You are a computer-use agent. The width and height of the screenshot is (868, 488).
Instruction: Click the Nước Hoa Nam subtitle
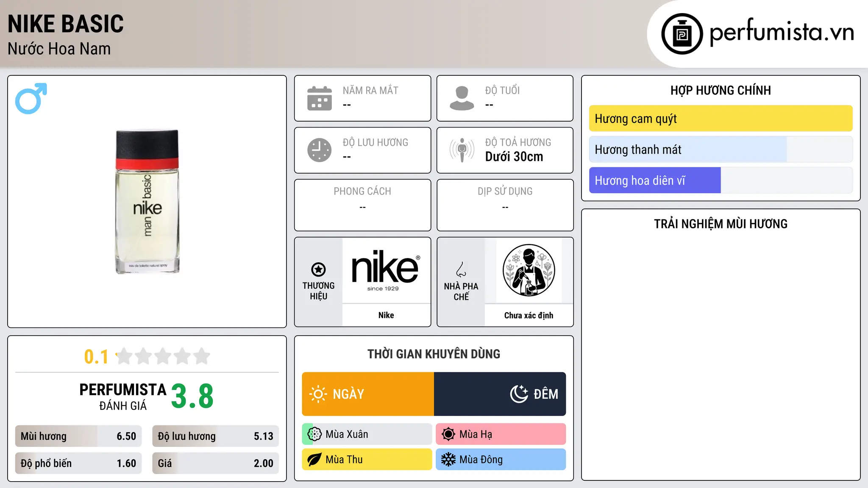59,49
